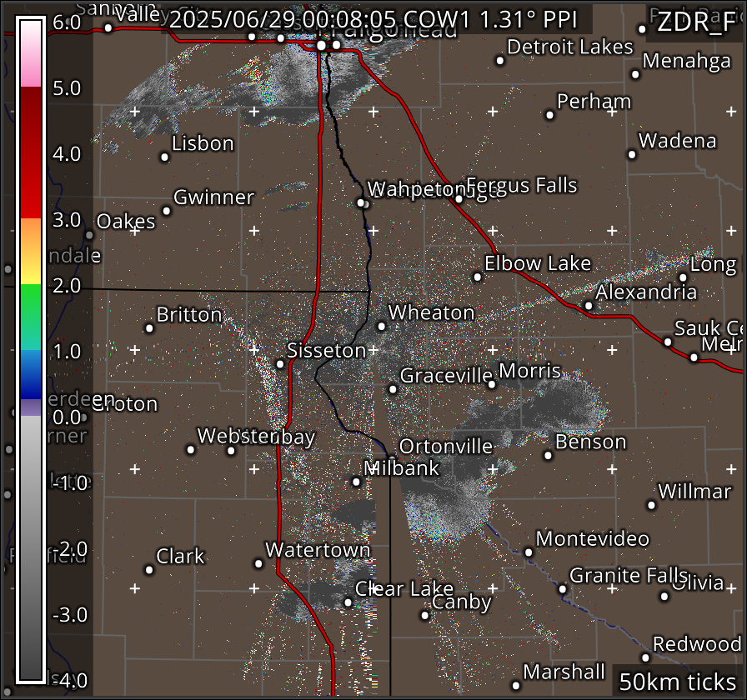
Task: Select the Lisbon city marker dot
Action: [x=165, y=157]
